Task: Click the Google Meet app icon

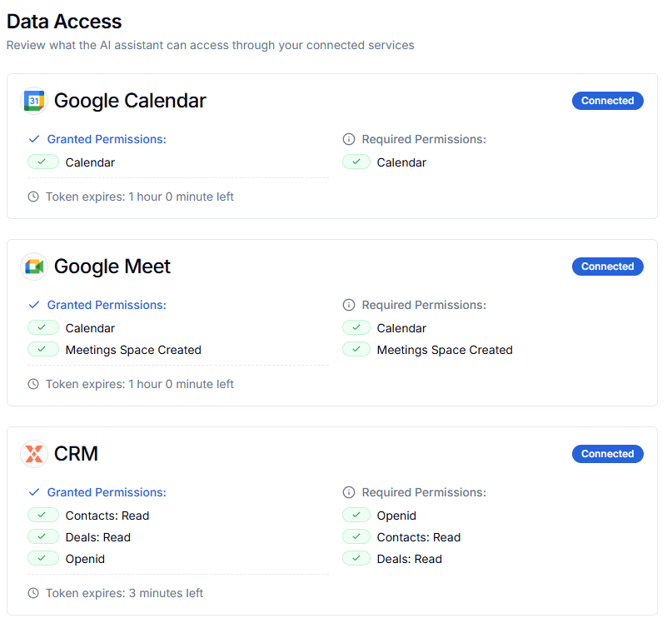Action: [33, 266]
